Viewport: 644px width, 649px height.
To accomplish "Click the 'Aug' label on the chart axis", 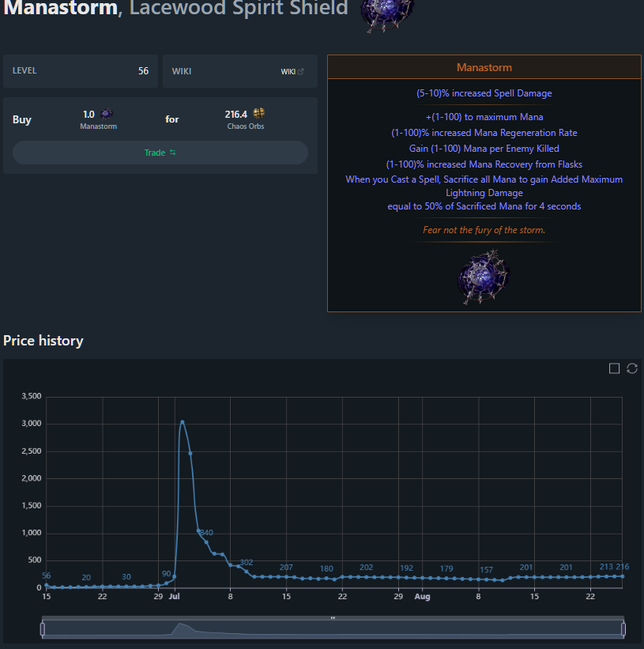I will point(422,597).
